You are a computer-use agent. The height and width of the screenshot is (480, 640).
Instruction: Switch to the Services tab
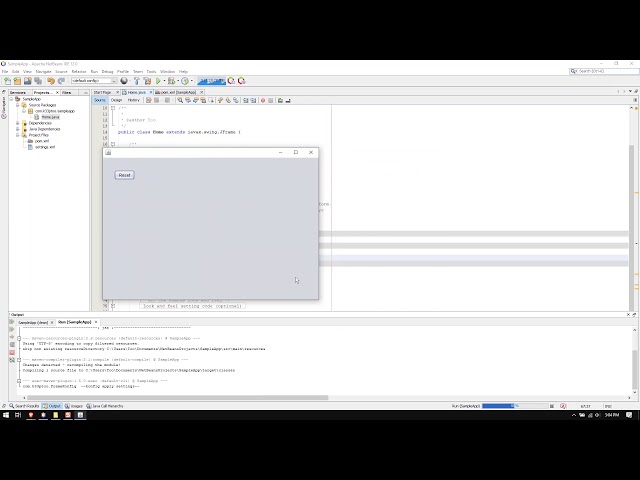tap(18, 93)
